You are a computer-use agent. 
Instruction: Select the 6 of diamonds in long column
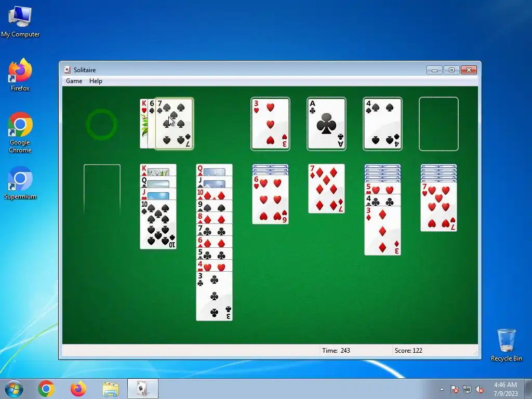215,242
